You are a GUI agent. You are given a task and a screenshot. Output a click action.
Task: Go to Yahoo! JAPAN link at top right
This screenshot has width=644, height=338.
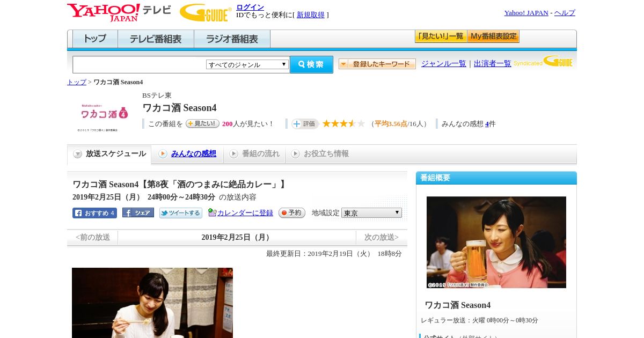(526, 13)
